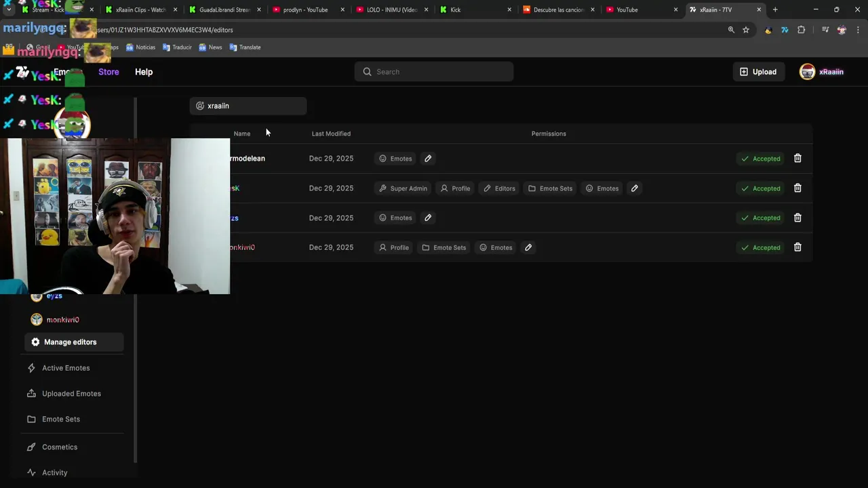868x488 pixels.
Task: Click Cosmetics brush icon
Action: tap(31, 447)
